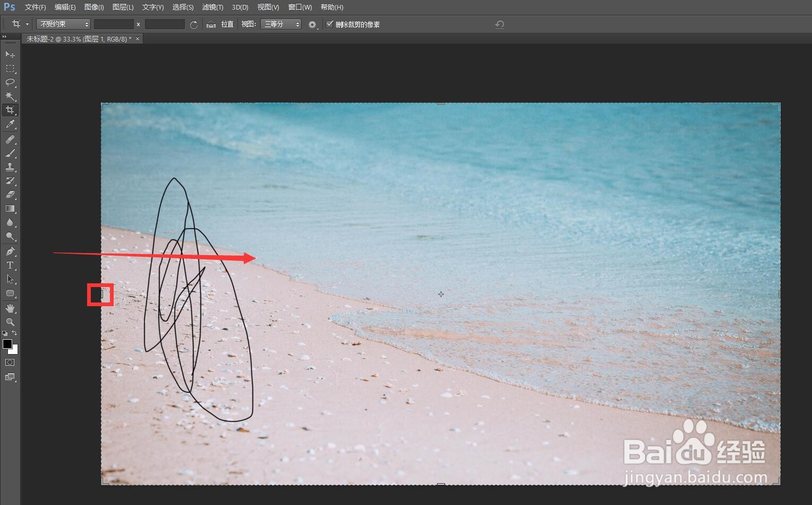Switch to the 未标题-2 document tab
812x505 pixels.
tap(79, 39)
